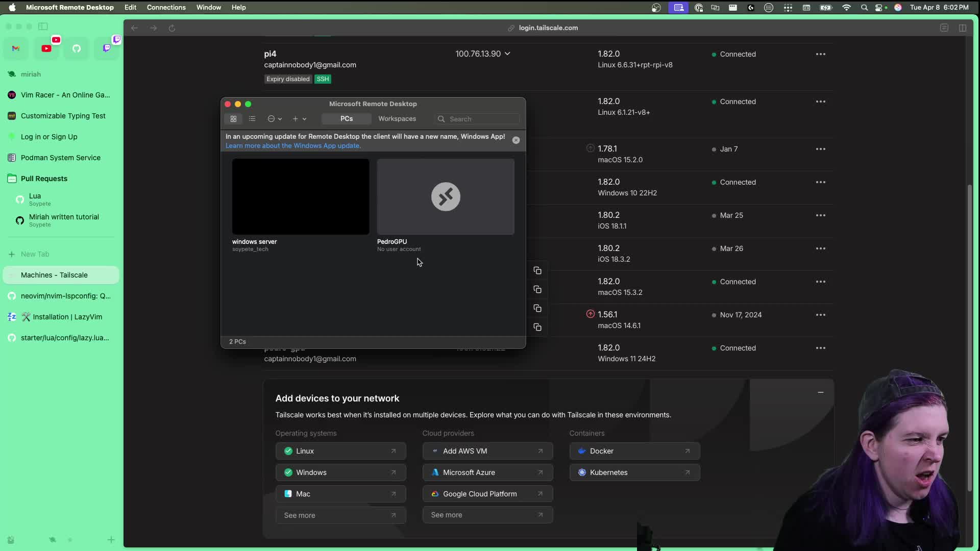Screen dimensions: 980x551
Task: Open more menu for iOS 18.3.2 row
Action: 821,248
